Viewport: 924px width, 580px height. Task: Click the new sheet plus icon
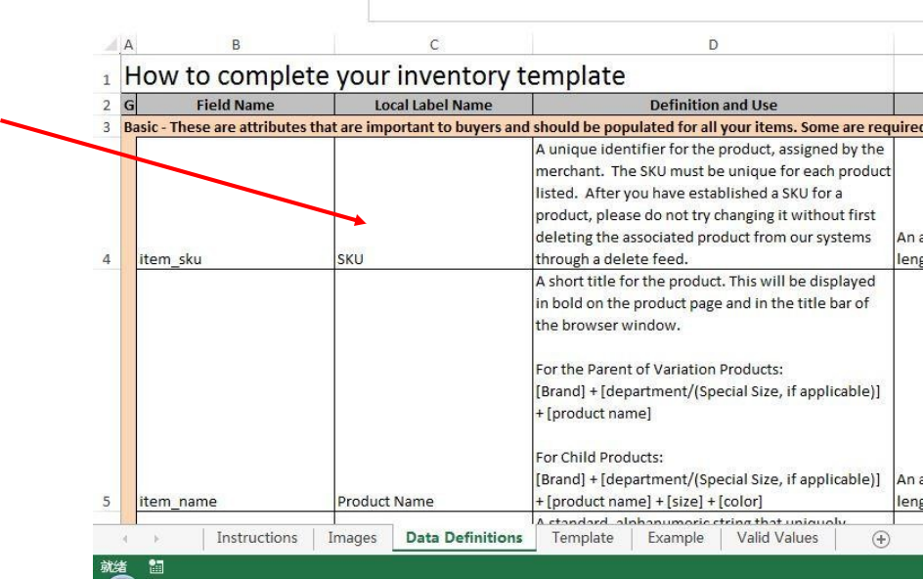click(880, 539)
